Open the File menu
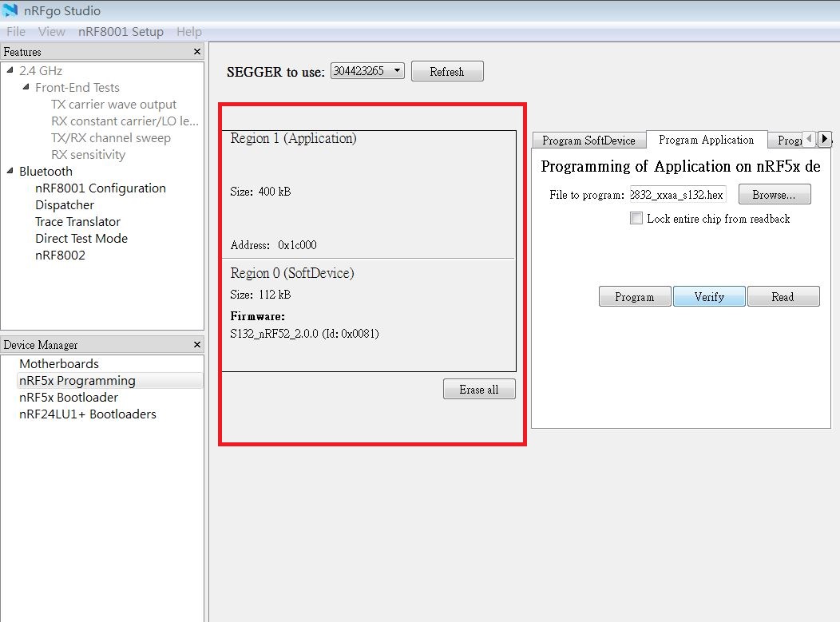 [15, 31]
